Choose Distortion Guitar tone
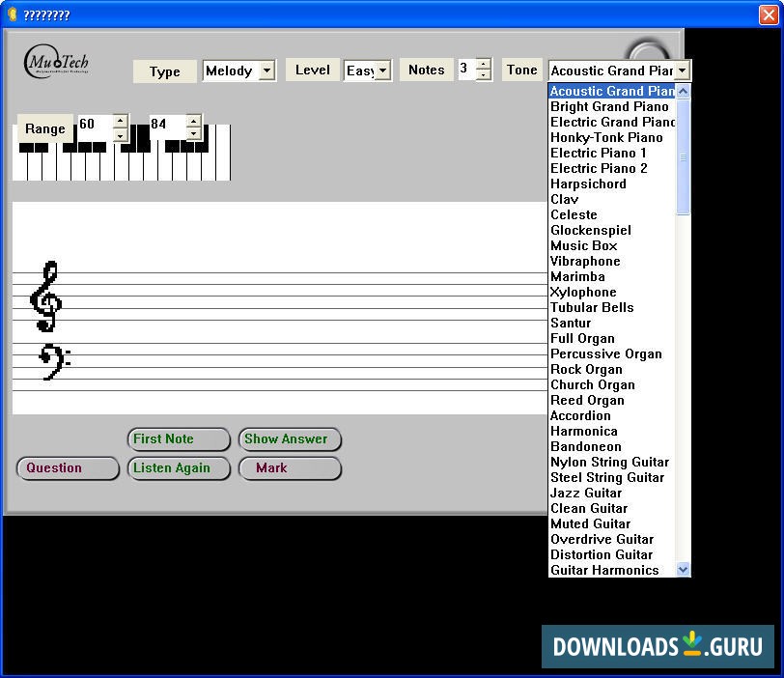The height and width of the screenshot is (678, 784). point(612,556)
